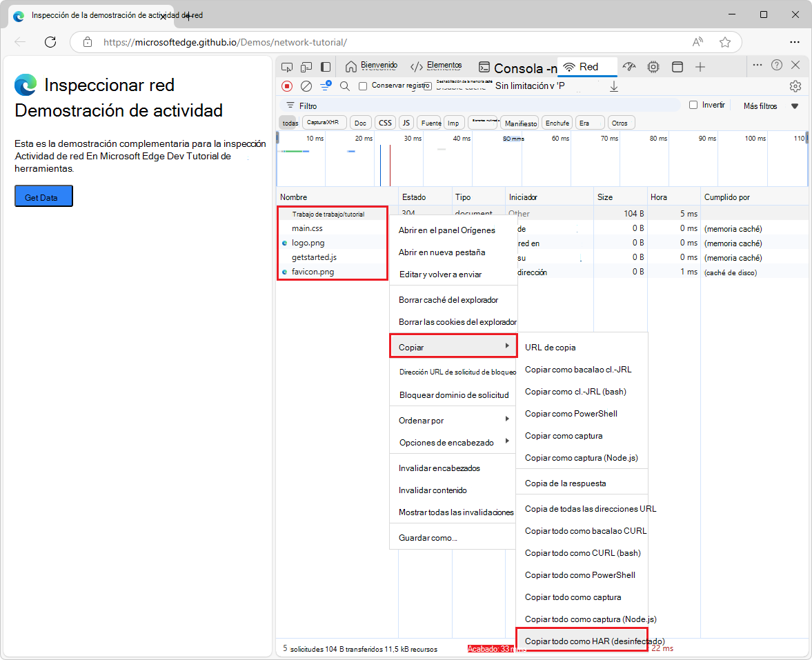Expand the 'Ordenar por' submenu
Viewport: 812px width, 660px height.
point(453,420)
